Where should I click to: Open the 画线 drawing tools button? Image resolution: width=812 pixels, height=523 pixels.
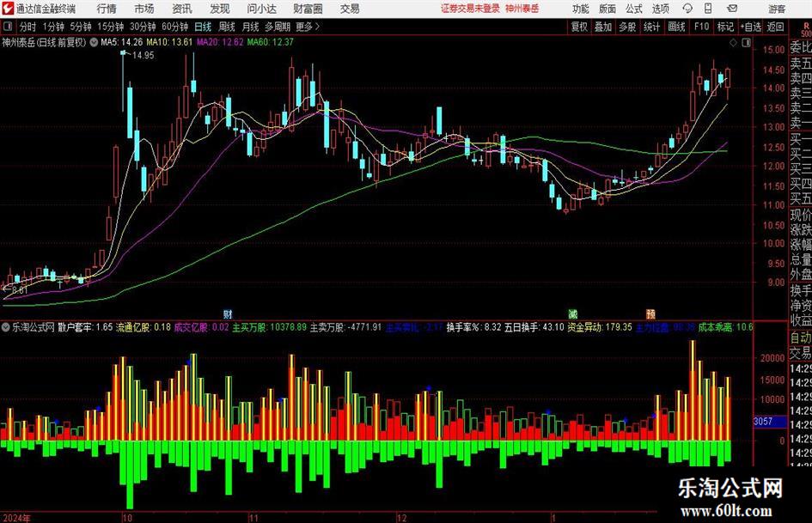pyautogui.click(x=676, y=27)
